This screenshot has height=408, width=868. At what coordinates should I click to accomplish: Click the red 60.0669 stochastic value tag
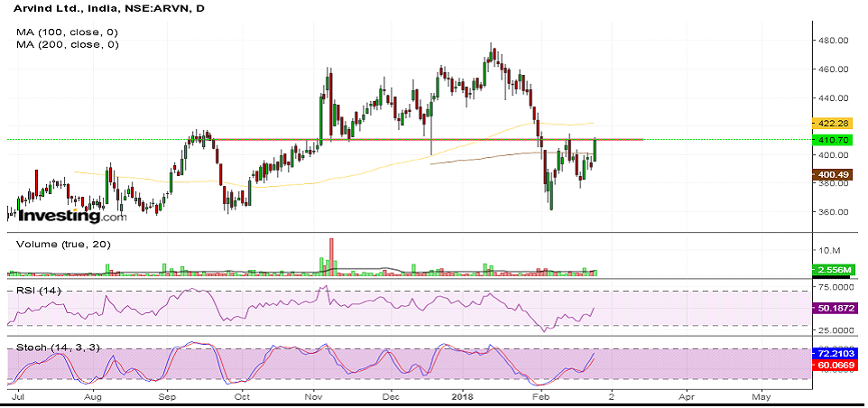click(x=834, y=365)
